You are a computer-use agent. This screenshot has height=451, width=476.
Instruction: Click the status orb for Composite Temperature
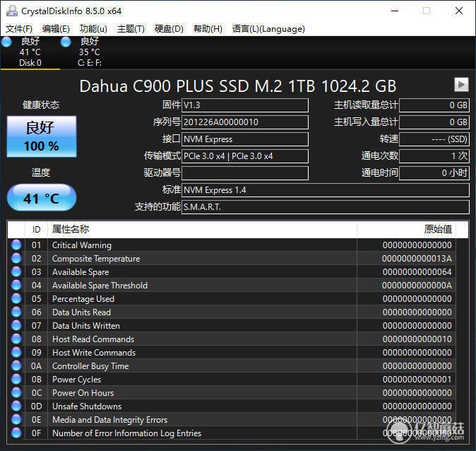point(16,258)
